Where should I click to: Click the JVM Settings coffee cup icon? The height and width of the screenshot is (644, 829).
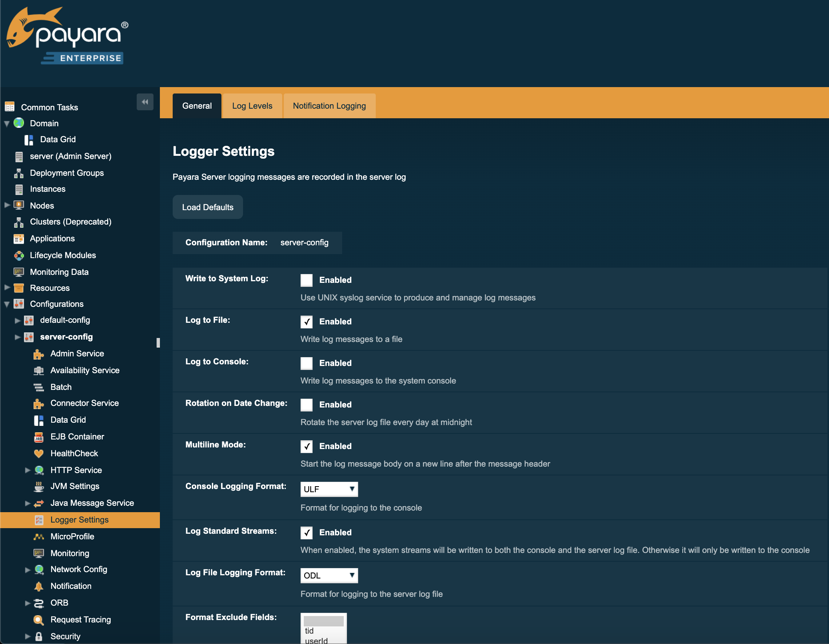pyautogui.click(x=39, y=487)
